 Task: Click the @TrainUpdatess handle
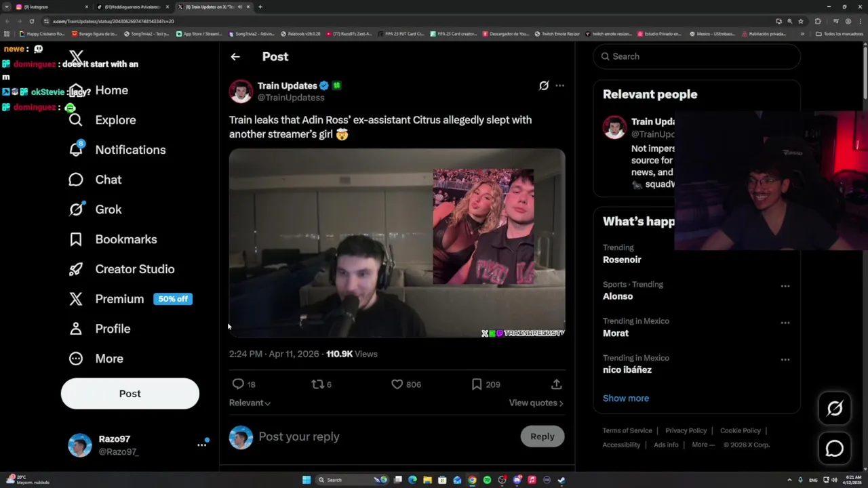coord(291,98)
